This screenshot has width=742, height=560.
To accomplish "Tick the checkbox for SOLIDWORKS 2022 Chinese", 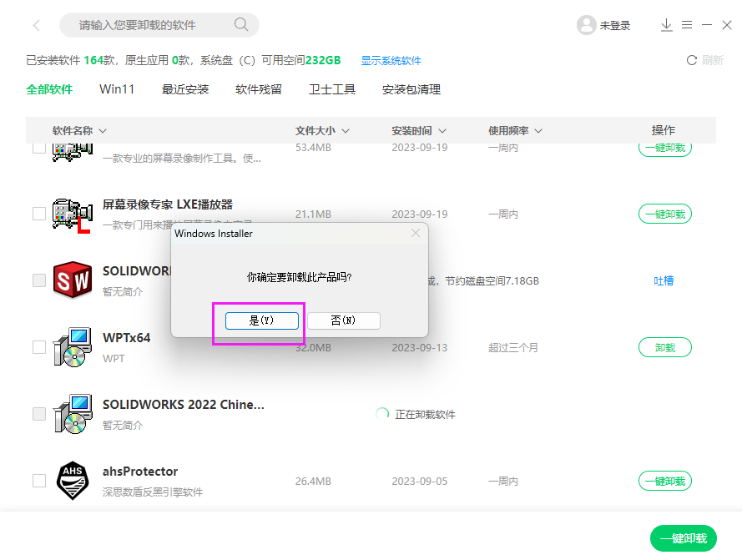I will 38,414.
